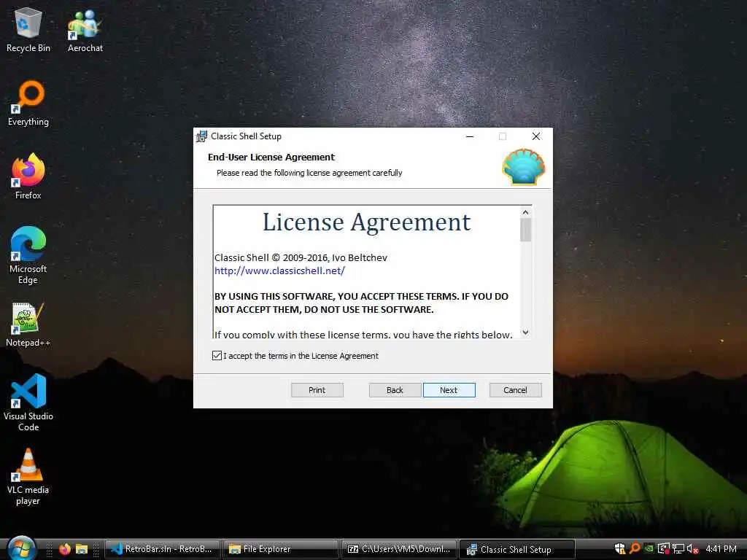Click the license text scrollbar thumb

click(x=525, y=230)
